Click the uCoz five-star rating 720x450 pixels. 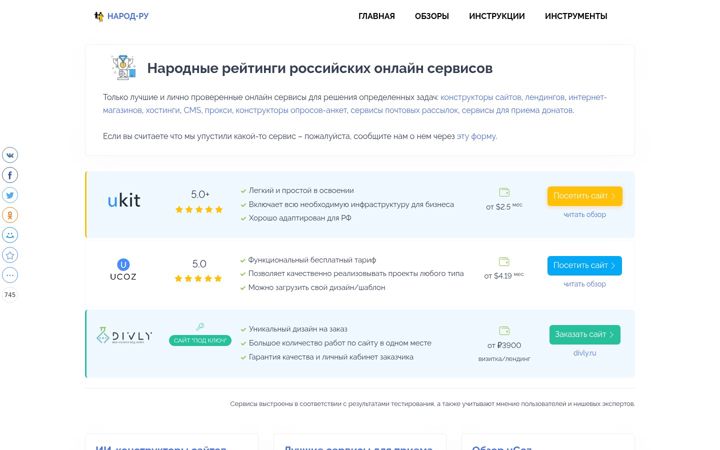[198, 278]
